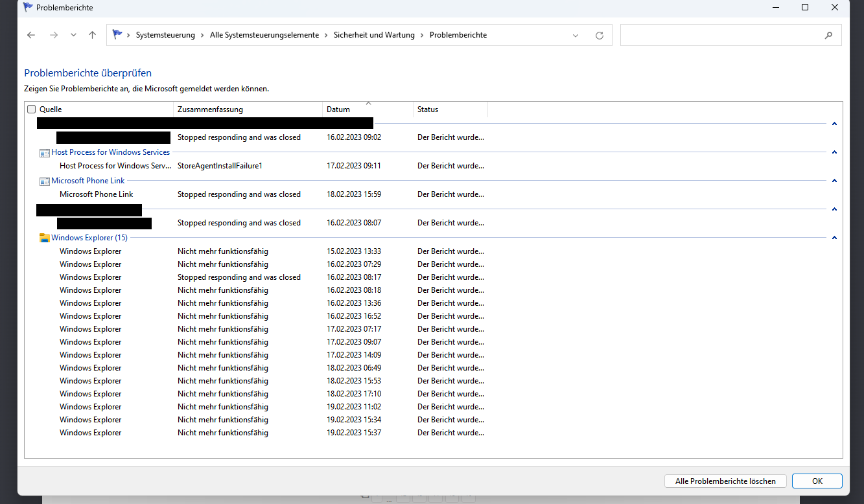Confirm with the OK button
The image size is (864, 504).
[817, 481]
